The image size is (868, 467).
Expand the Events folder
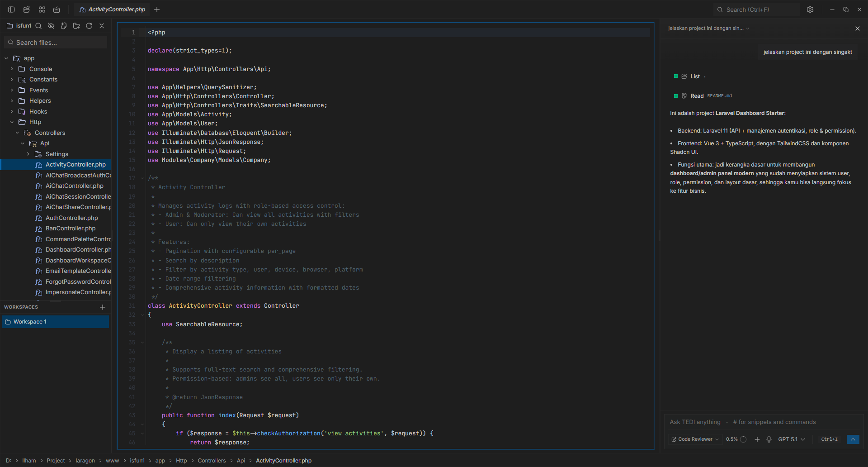(x=12, y=91)
